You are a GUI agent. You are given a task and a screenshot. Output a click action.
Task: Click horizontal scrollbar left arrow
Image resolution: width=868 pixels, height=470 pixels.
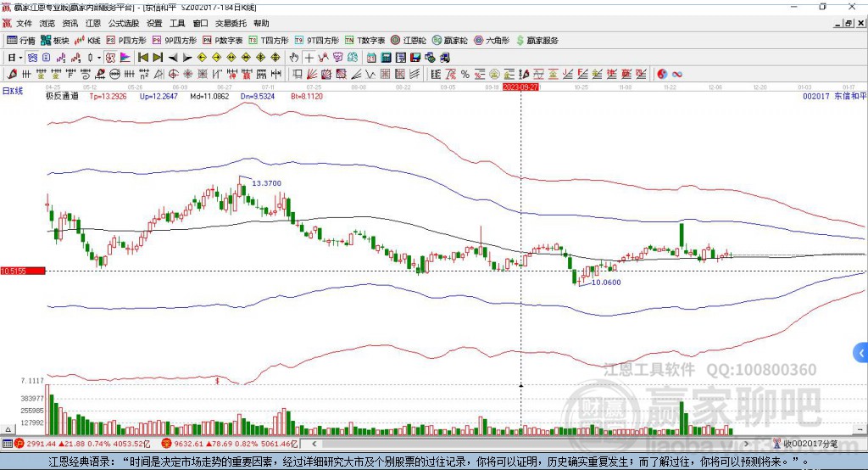coord(314,444)
